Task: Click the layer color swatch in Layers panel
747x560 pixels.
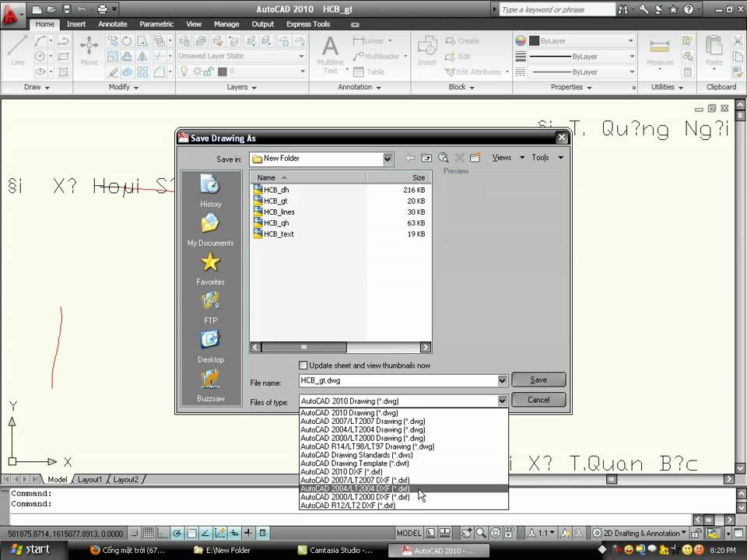Action: pos(222,72)
